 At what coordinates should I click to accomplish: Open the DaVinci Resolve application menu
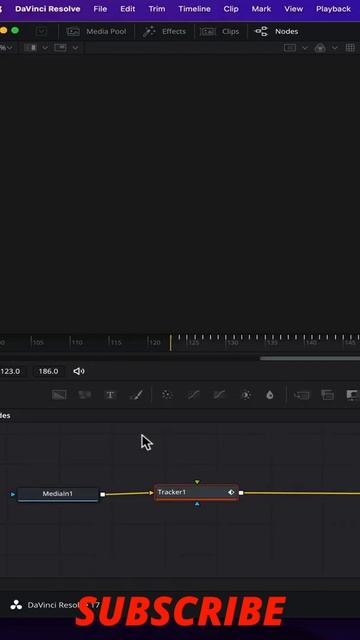click(x=47, y=9)
